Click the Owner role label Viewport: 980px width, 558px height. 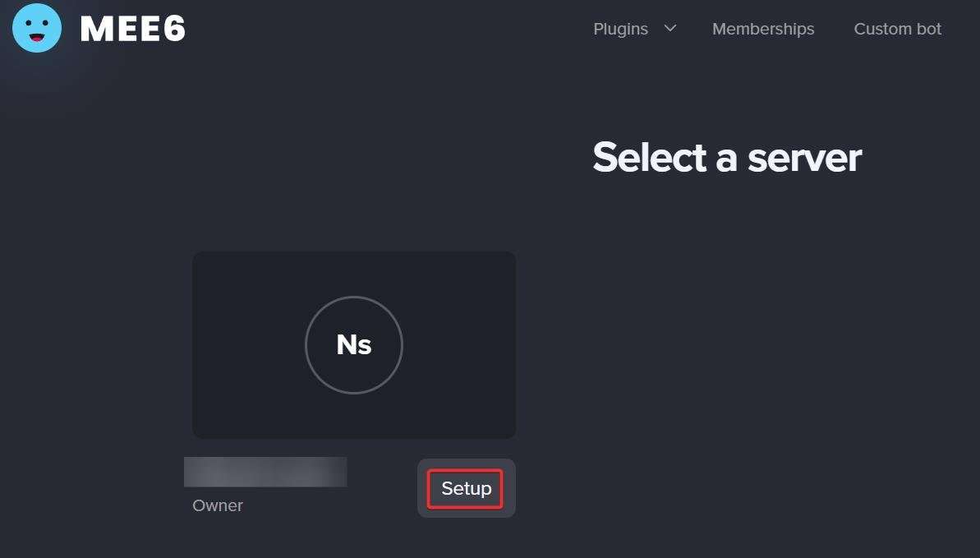coord(218,505)
